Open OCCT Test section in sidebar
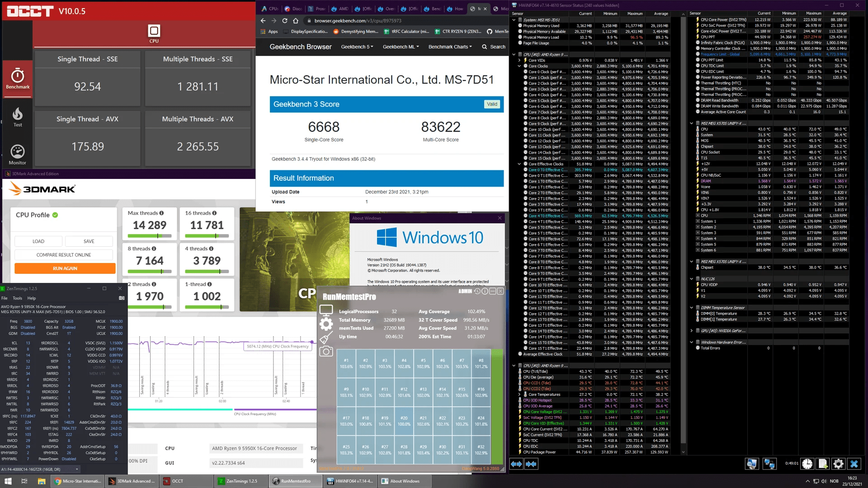The image size is (868, 488). coord(18,117)
